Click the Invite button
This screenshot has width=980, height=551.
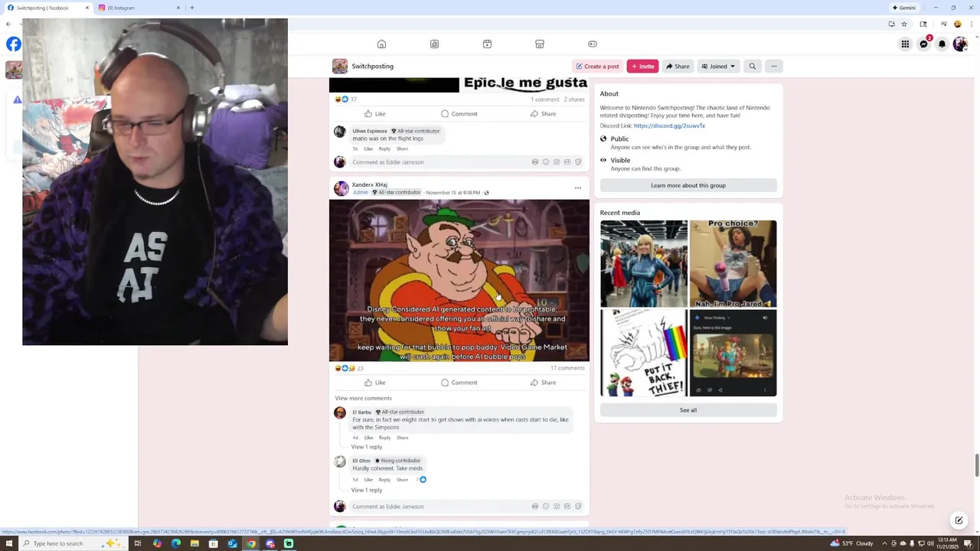[x=642, y=67]
